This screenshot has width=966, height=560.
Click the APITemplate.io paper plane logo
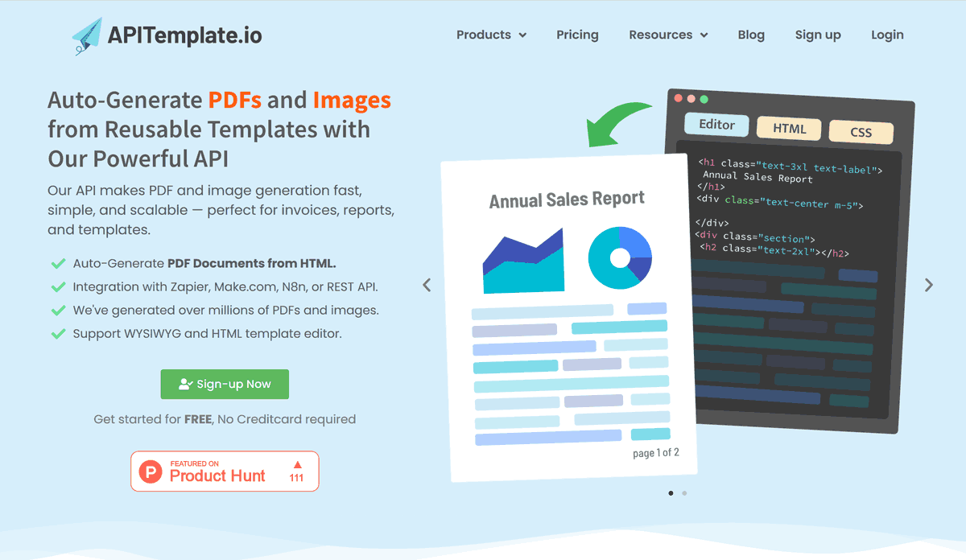87,35
